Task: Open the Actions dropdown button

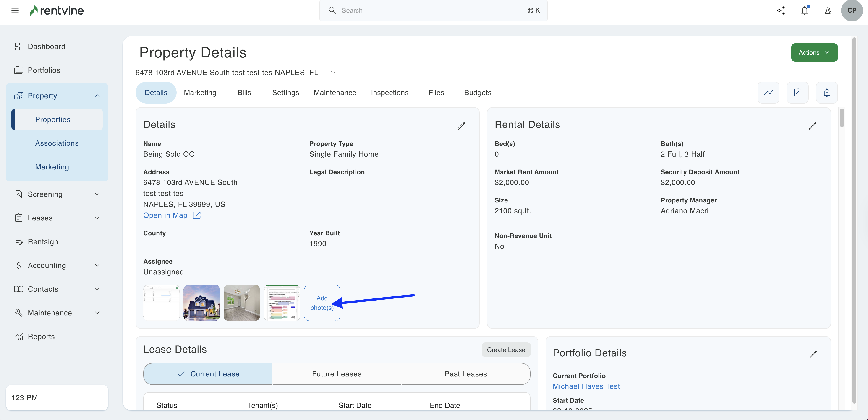Action: (x=814, y=52)
